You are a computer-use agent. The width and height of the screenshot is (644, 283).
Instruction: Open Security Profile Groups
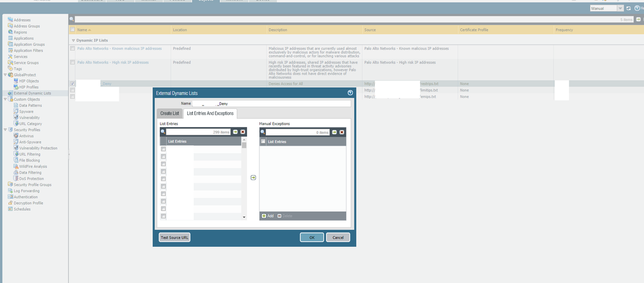click(x=32, y=184)
